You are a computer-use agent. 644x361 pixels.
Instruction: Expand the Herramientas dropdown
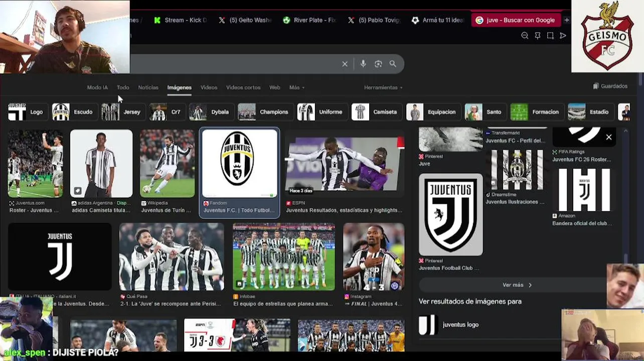coord(384,87)
